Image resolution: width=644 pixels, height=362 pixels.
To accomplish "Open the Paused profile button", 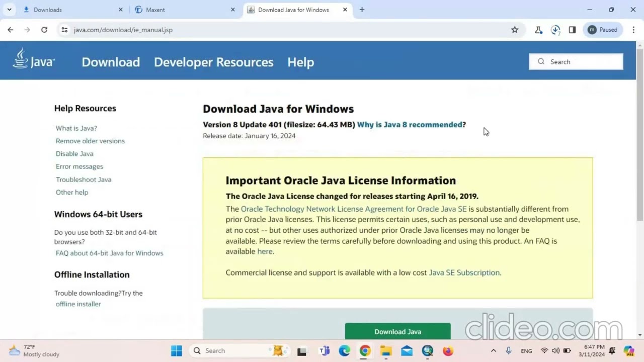I will tap(603, 30).
